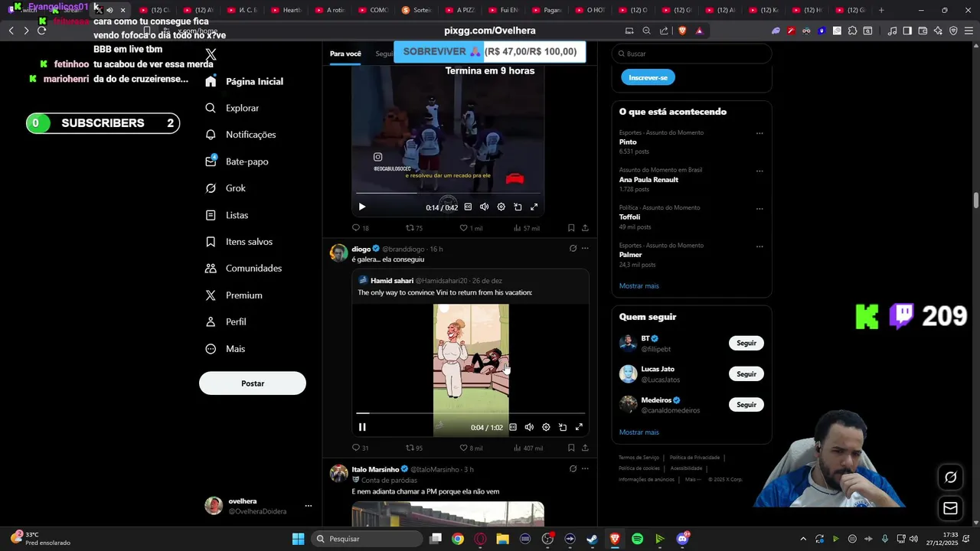Screen dimensions: 980x551
Task: Reply to diogo's post with 31 comments
Action: point(360,448)
